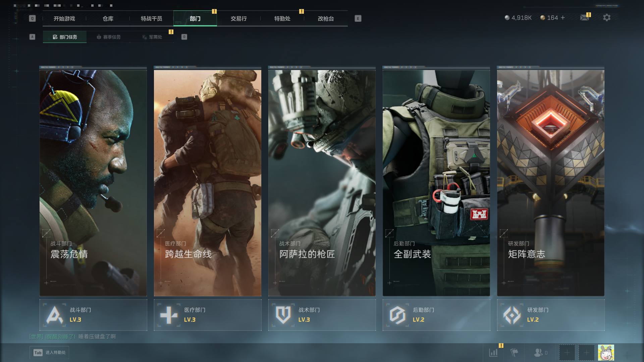Click the 4,918K currency balance
Screen dimensions: 644x362
point(518,18)
